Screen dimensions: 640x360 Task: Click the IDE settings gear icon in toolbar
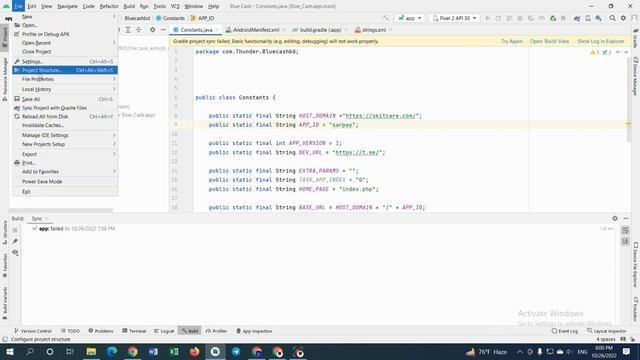click(623, 18)
